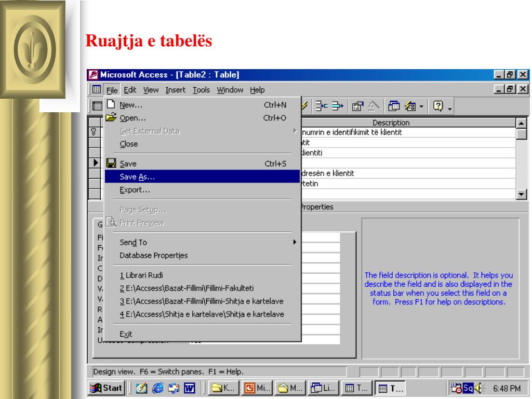This screenshot has width=532, height=399.
Task: Choose Export... from the File menu
Action: (202, 190)
